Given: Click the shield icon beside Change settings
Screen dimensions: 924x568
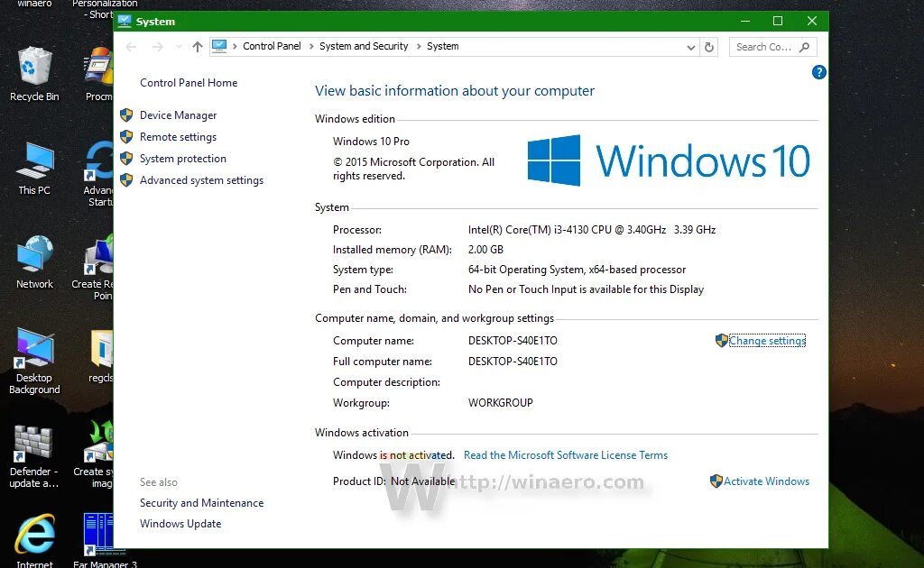Looking at the screenshot, I should tap(721, 340).
